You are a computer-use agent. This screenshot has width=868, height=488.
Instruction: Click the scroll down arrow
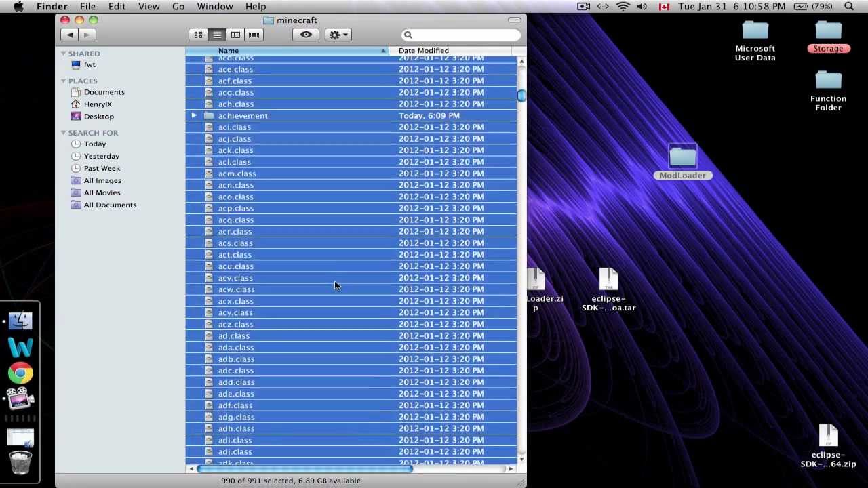521,458
